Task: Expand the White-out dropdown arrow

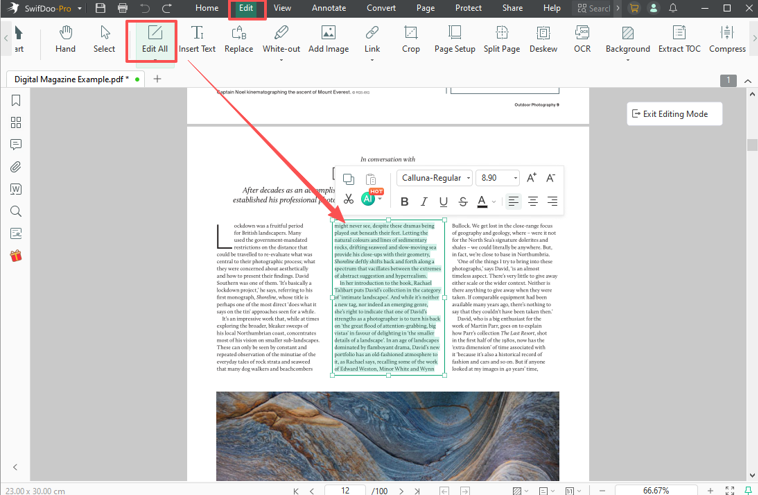Action: coord(281,60)
